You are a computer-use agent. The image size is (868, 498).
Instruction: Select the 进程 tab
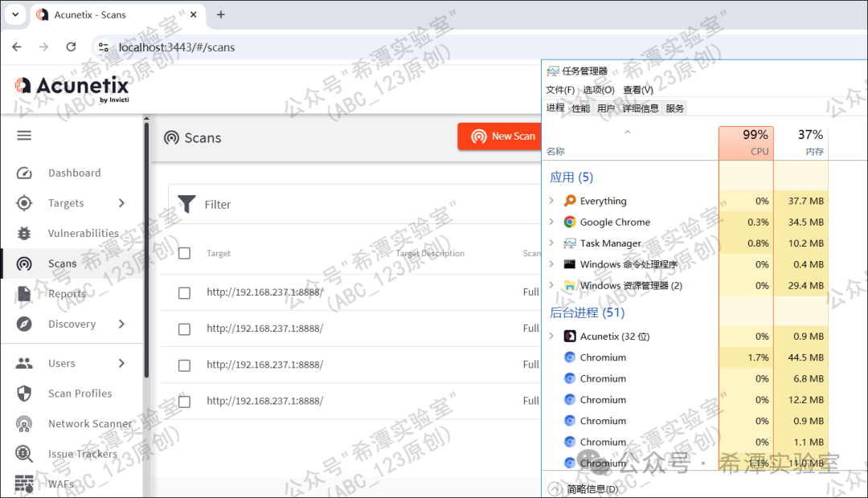coord(555,108)
